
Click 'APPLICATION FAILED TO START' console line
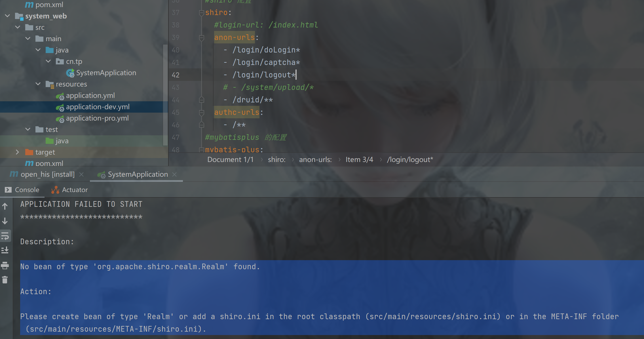[81, 204]
